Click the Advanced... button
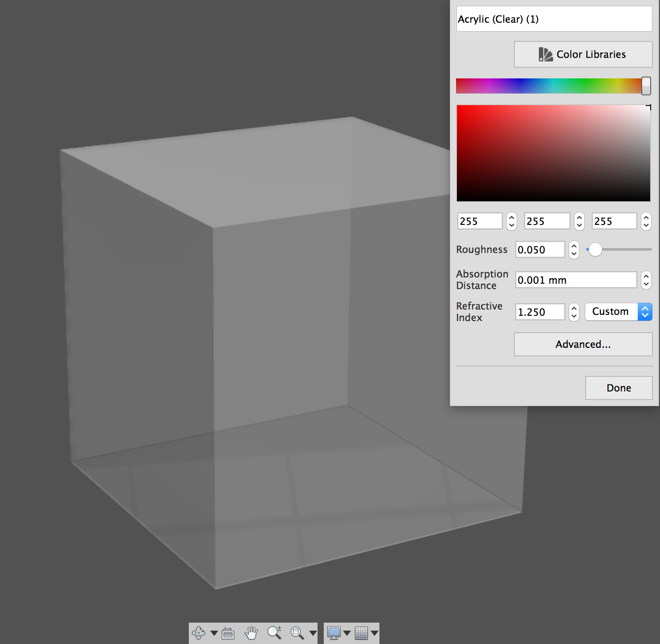The width and height of the screenshot is (660, 644). (x=583, y=344)
